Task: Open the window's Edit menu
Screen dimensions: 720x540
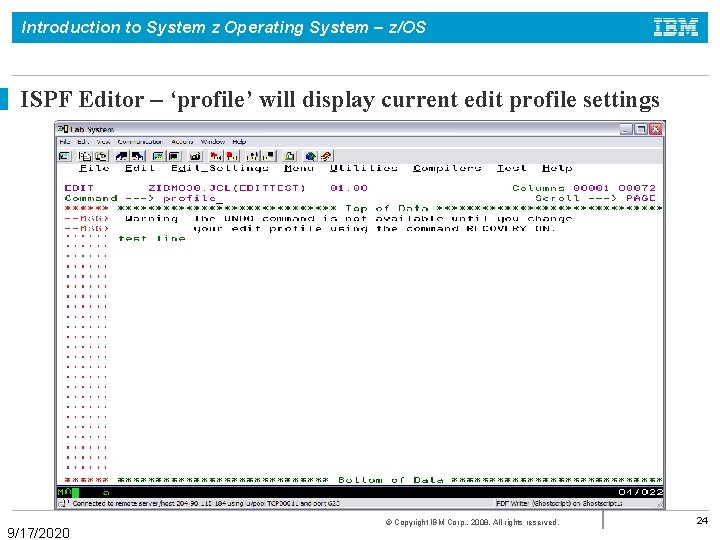Action: [x=83, y=142]
